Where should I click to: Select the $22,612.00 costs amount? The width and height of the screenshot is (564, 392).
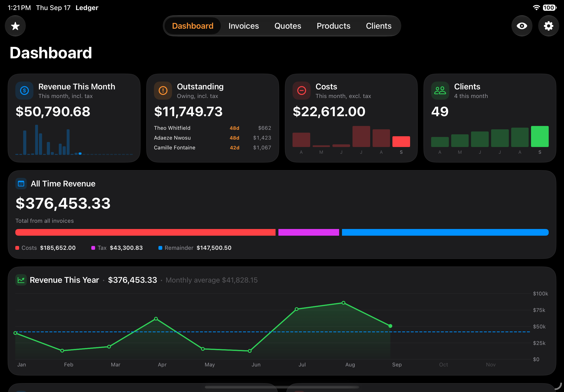[x=329, y=112]
